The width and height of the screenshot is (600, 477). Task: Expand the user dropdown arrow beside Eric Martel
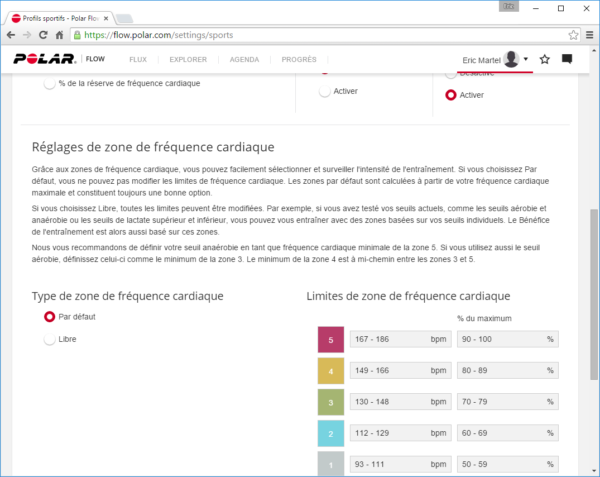[x=526, y=60]
